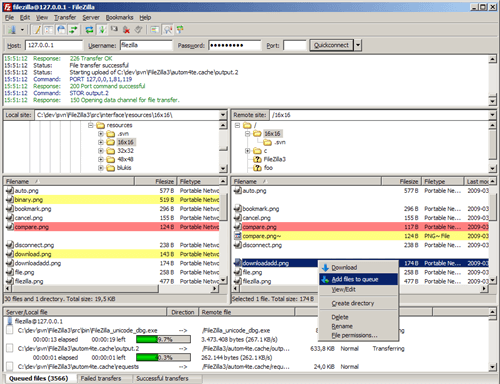500x384 pixels.
Task: Click the Direction column header in queue
Action: [182, 312]
